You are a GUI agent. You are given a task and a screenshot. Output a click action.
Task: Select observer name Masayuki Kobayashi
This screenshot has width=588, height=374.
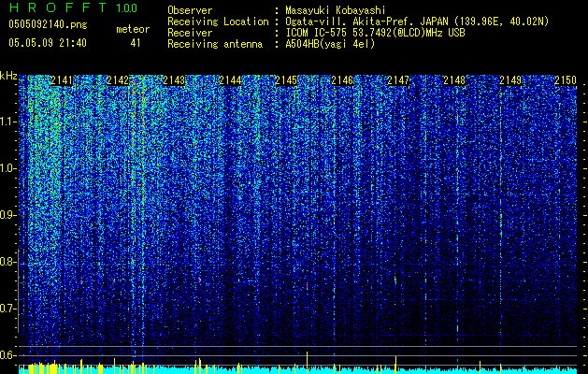point(336,10)
